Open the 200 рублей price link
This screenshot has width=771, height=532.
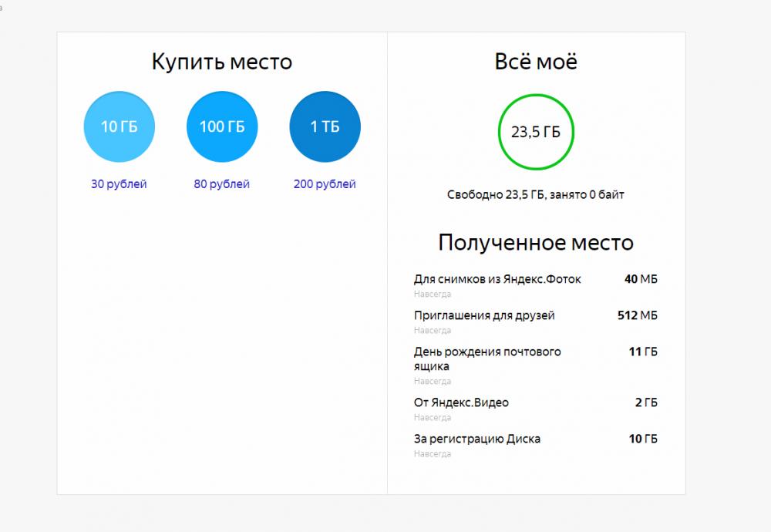tap(325, 184)
